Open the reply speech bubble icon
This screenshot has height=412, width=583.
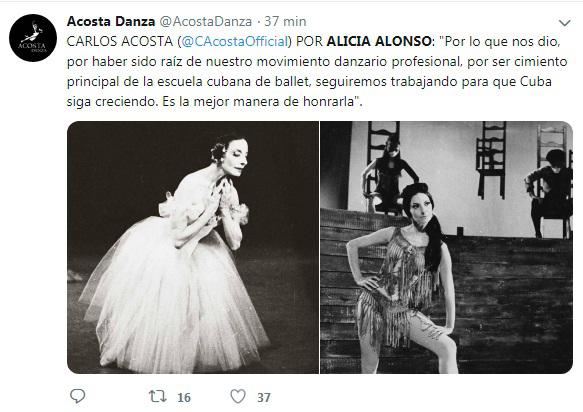(77, 396)
